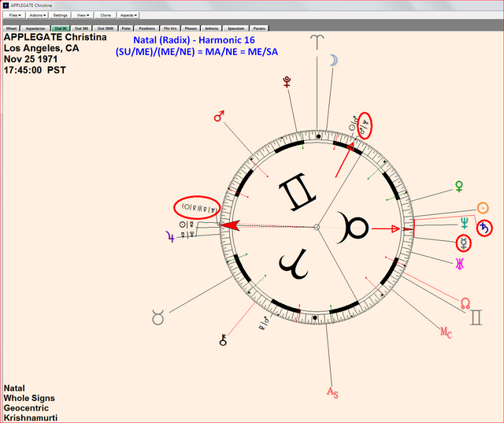
Task: Click the large Gemini glyph inside dial
Action: (298, 192)
